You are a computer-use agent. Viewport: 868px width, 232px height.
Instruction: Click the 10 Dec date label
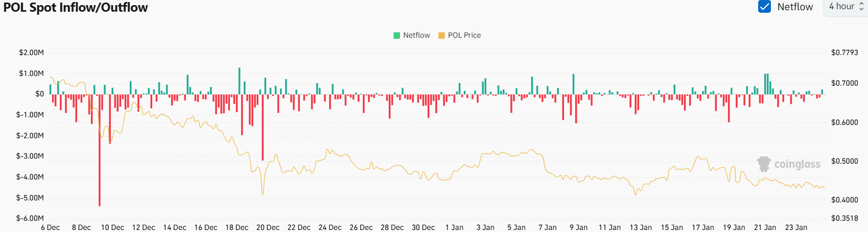click(112, 227)
